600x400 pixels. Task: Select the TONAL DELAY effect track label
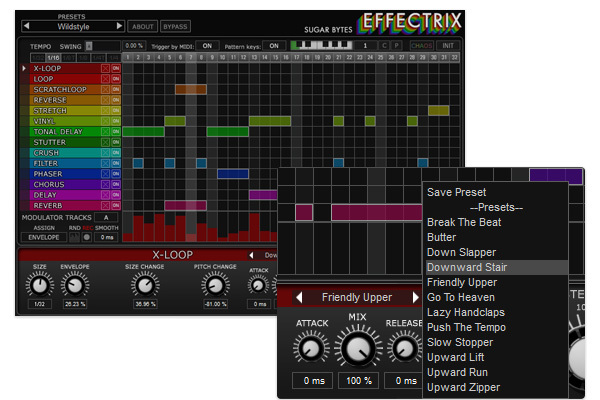click(58, 131)
